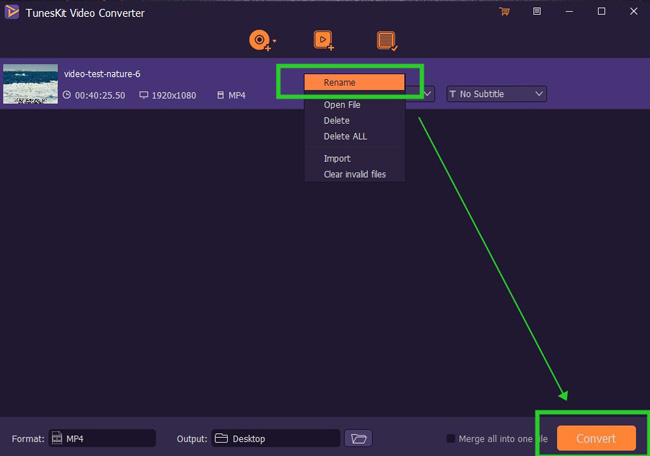This screenshot has height=456, width=650.
Task: Click the Convert button
Action: tap(596, 438)
